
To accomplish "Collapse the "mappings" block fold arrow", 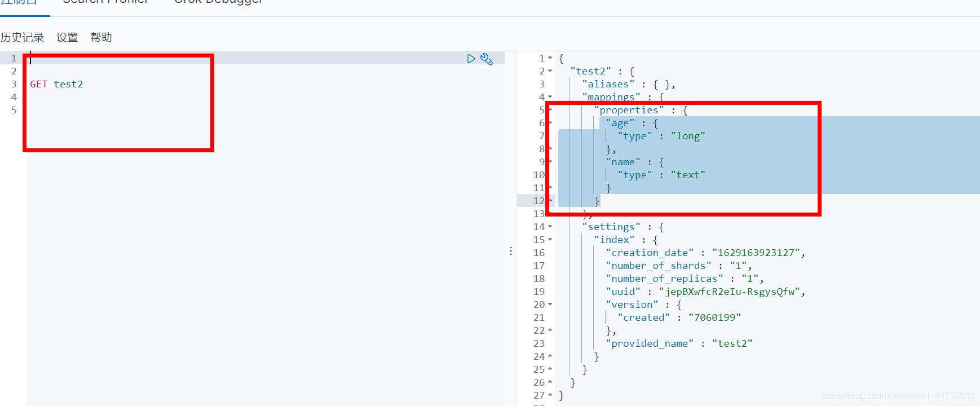I will 550,97.
